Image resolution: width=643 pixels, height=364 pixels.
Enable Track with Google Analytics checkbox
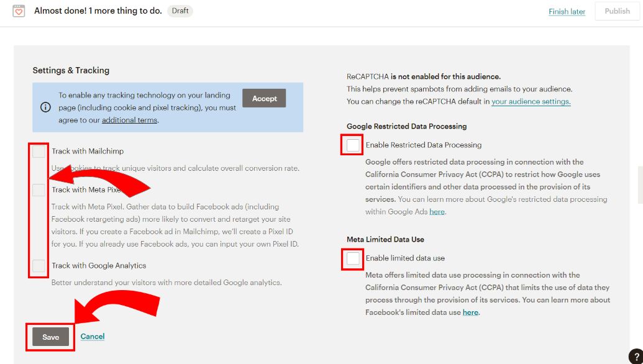coord(39,266)
